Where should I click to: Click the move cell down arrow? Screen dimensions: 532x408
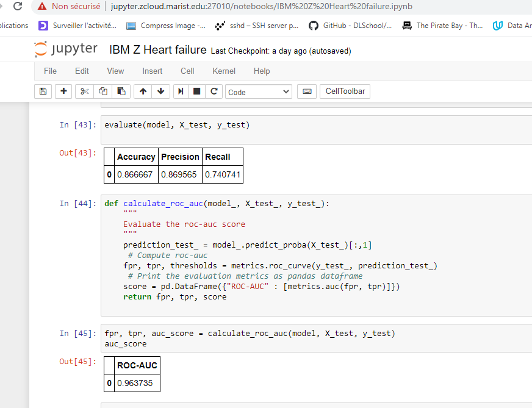(x=161, y=91)
